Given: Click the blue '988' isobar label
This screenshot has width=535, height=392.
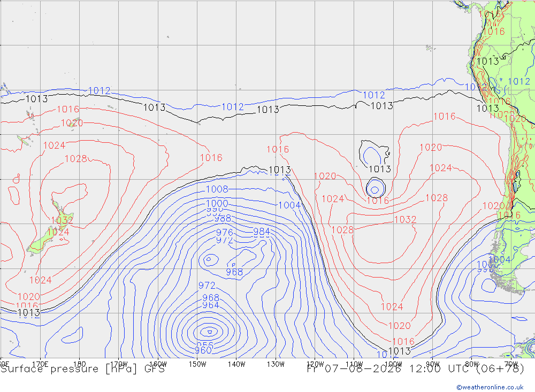Looking at the screenshot, I should click(x=223, y=218).
